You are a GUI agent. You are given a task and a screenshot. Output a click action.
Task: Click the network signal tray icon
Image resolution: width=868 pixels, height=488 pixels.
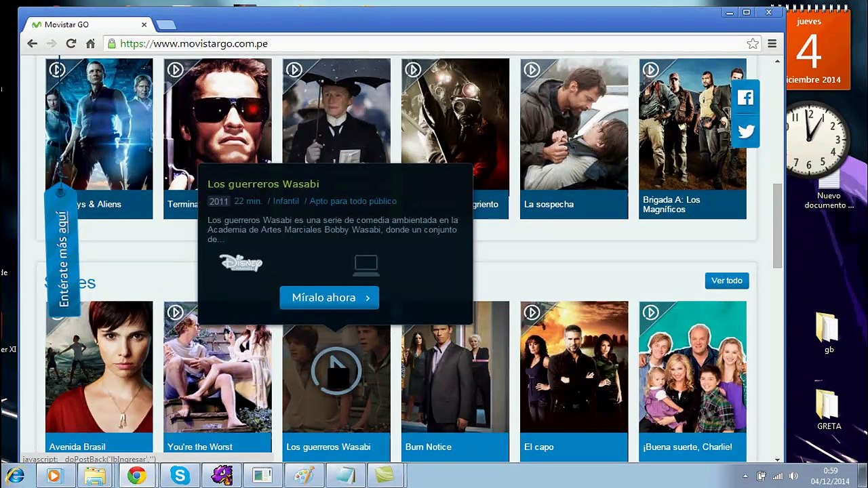[778, 476]
